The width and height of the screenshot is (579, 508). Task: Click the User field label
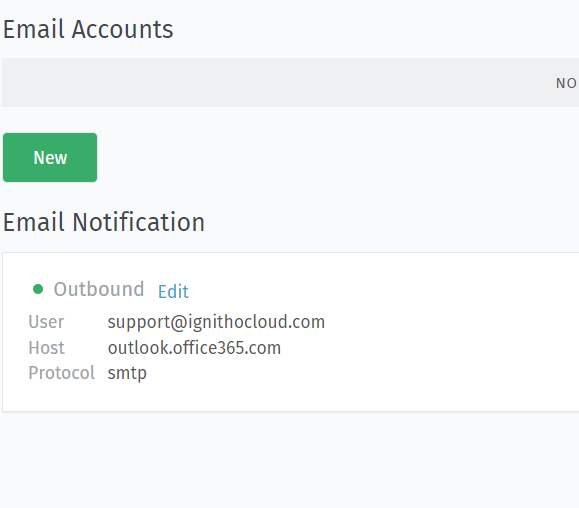pyautogui.click(x=46, y=322)
